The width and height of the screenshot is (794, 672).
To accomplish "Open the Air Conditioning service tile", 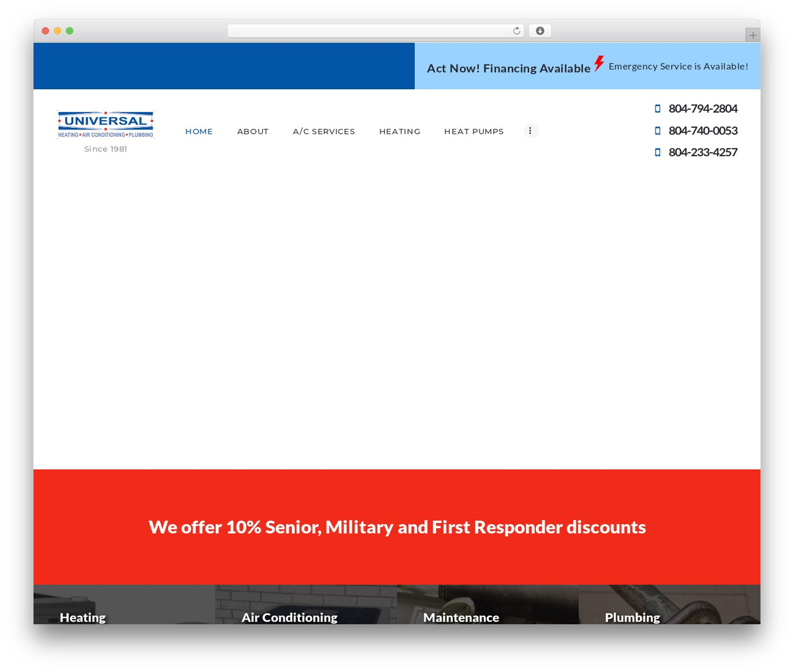I will click(306, 604).
